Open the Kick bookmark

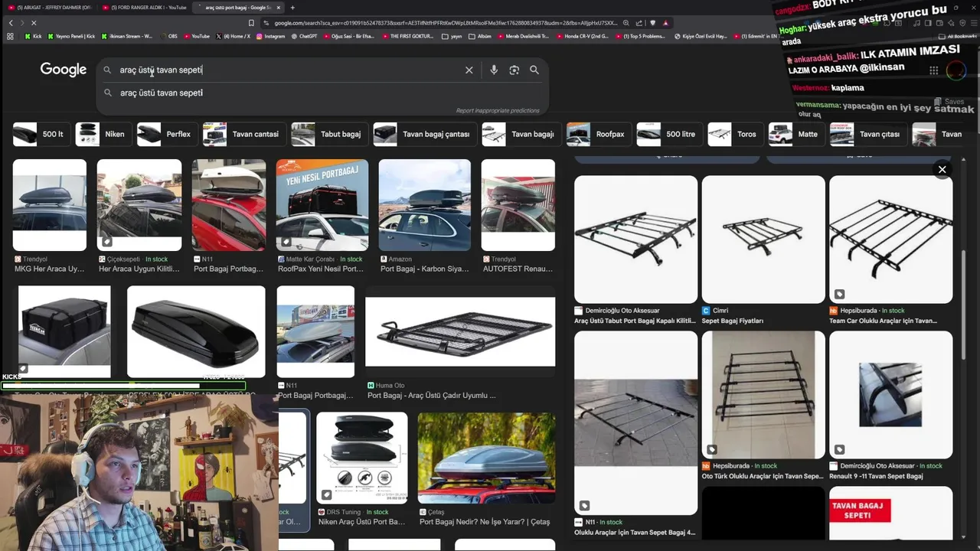pyautogui.click(x=34, y=36)
